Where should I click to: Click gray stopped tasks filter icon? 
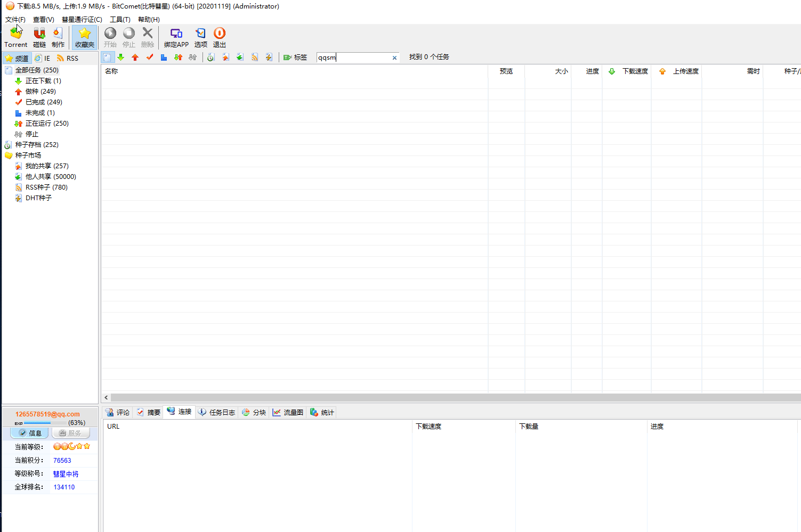(x=193, y=57)
